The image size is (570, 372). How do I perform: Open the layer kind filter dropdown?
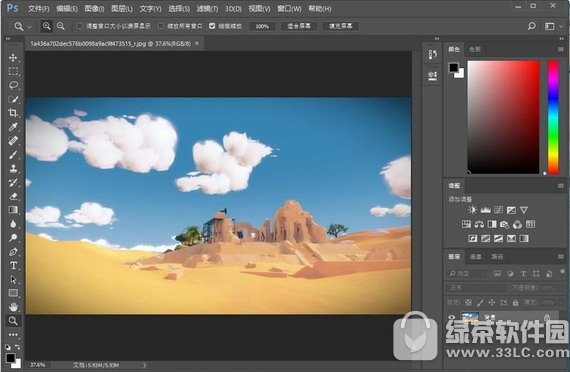coord(467,273)
